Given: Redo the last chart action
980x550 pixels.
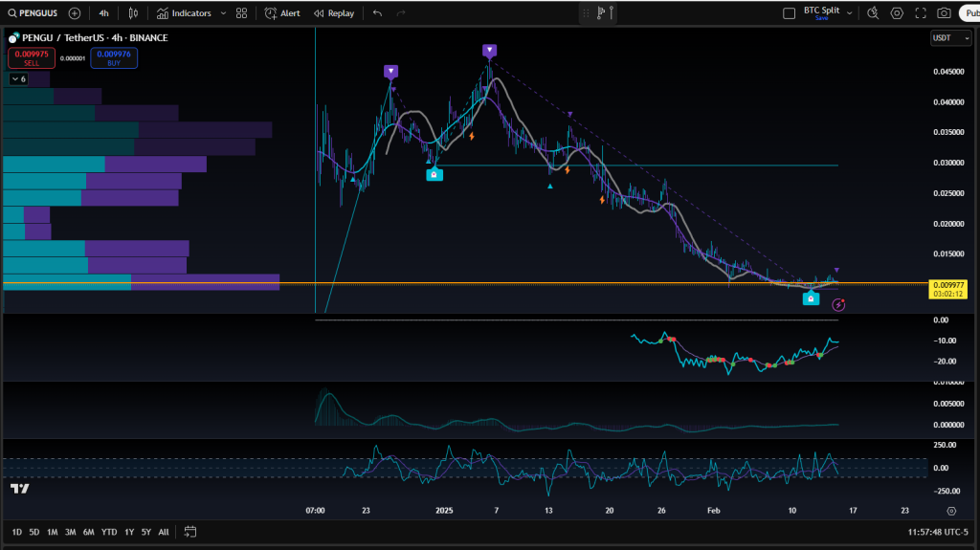Looking at the screenshot, I should (x=401, y=13).
